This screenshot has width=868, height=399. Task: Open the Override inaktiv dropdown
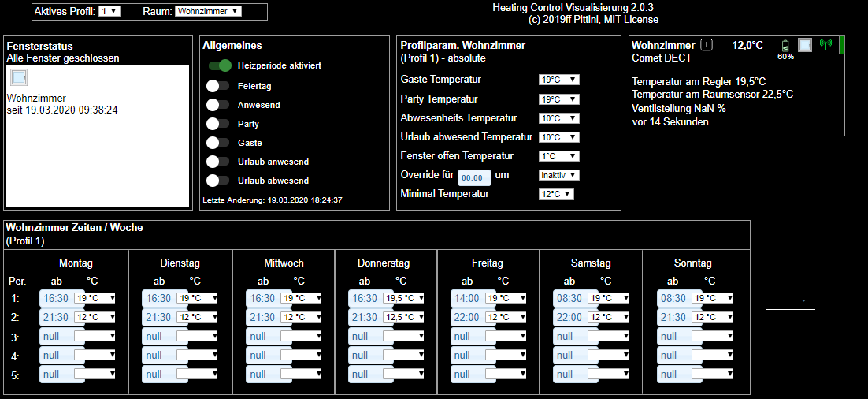pyautogui.click(x=559, y=175)
